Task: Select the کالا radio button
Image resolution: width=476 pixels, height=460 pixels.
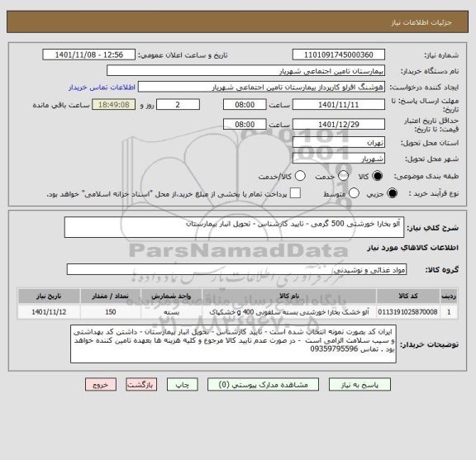Action: 378,176
